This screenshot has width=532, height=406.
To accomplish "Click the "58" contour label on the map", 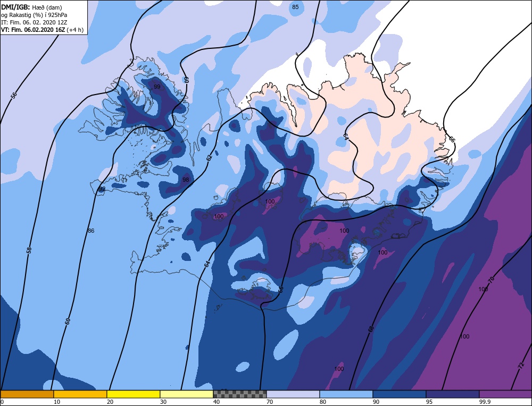I will (29, 250).
